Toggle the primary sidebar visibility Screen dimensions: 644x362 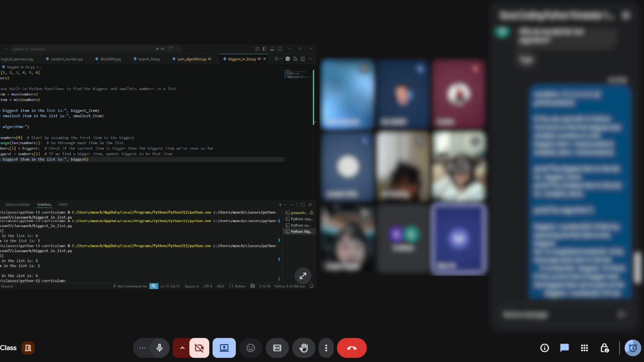265,49
